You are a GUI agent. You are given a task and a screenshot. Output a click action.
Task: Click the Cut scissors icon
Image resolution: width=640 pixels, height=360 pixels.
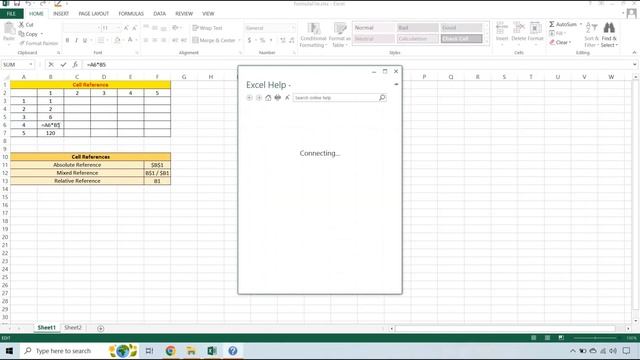pyautogui.click(x=21, y=25)
